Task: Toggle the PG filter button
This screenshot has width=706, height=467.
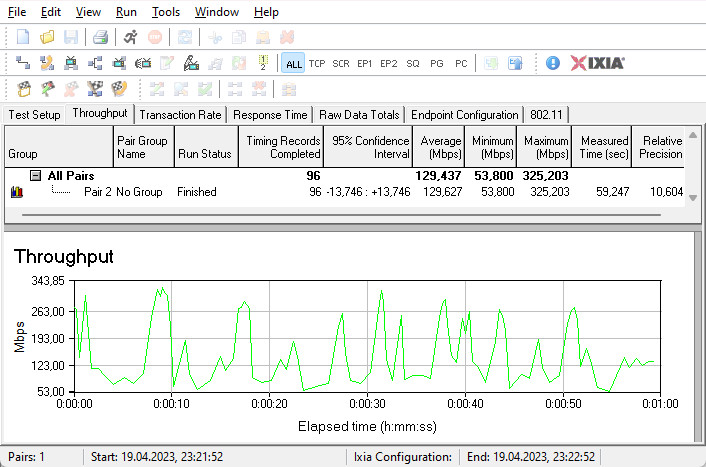Action: (437, 63)
